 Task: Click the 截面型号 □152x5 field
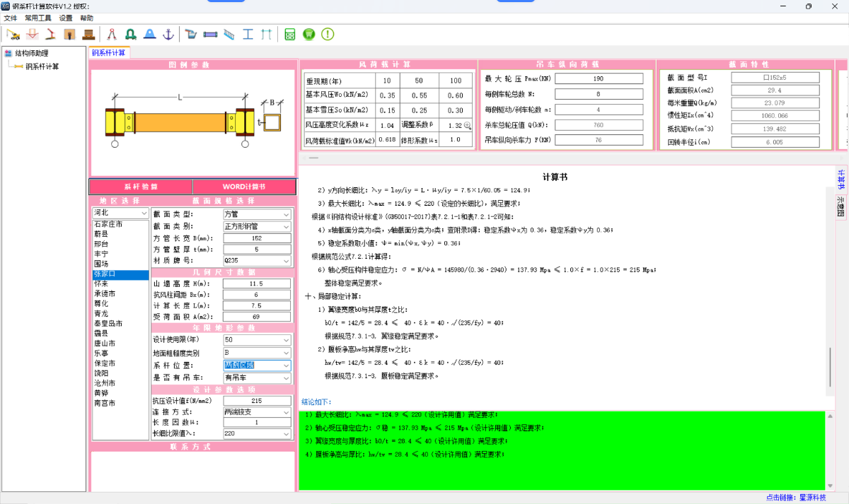(775, 77)
